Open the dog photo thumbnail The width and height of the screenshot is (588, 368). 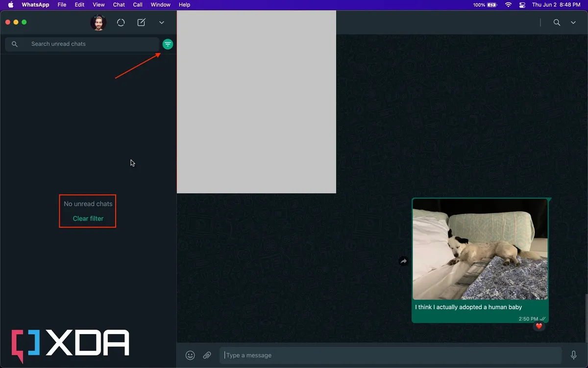480,249
